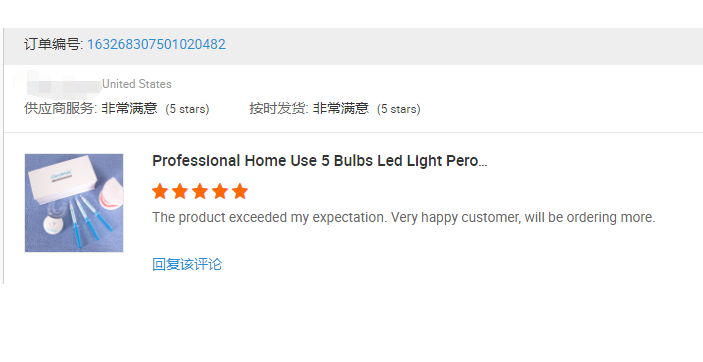Click the ellipsis ending the truncated product title
This screenshot has width=703, height=362.
(483, 164)
